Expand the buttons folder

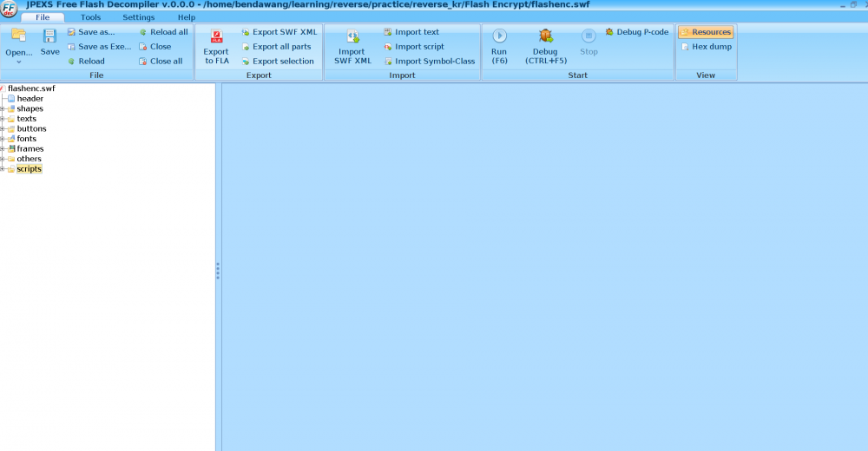[x=3, y=129]
